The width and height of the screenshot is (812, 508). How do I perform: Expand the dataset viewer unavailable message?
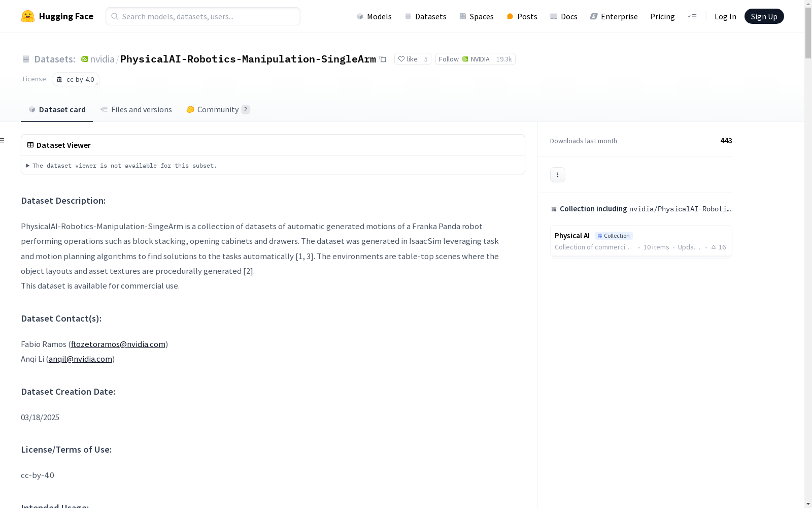122,166
